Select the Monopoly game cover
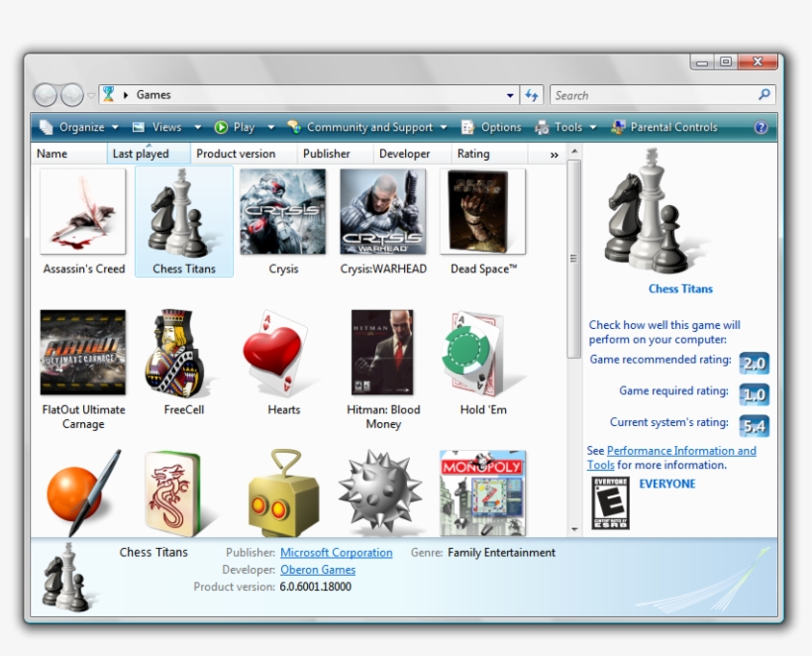The width and height of the screenshot is (812, 656). coord(482,492)
